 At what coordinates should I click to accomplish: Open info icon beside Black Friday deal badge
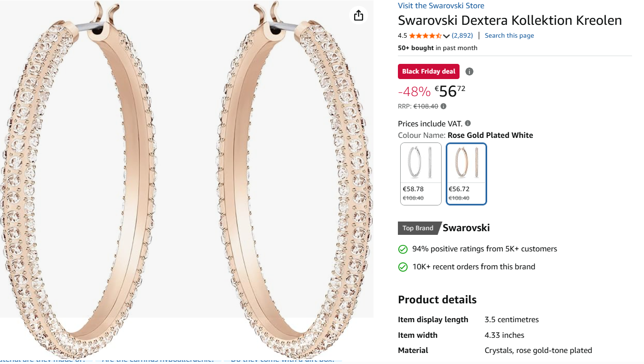469,71
